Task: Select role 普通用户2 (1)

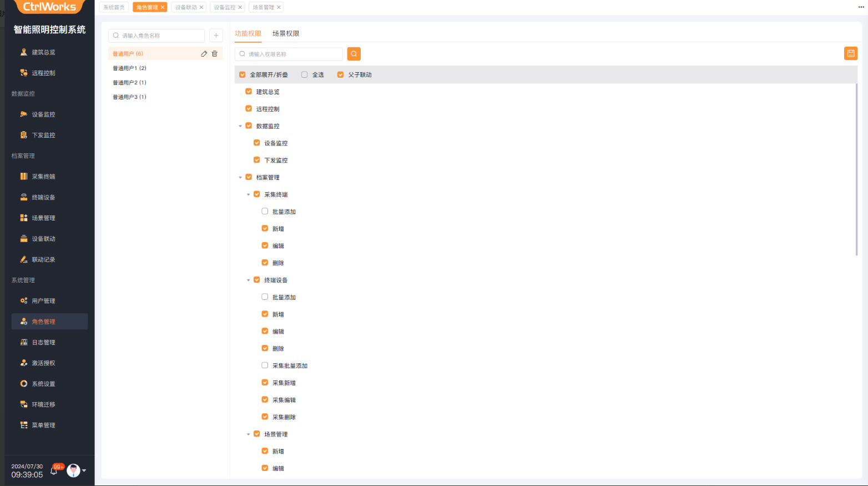Action: [129, 82]
